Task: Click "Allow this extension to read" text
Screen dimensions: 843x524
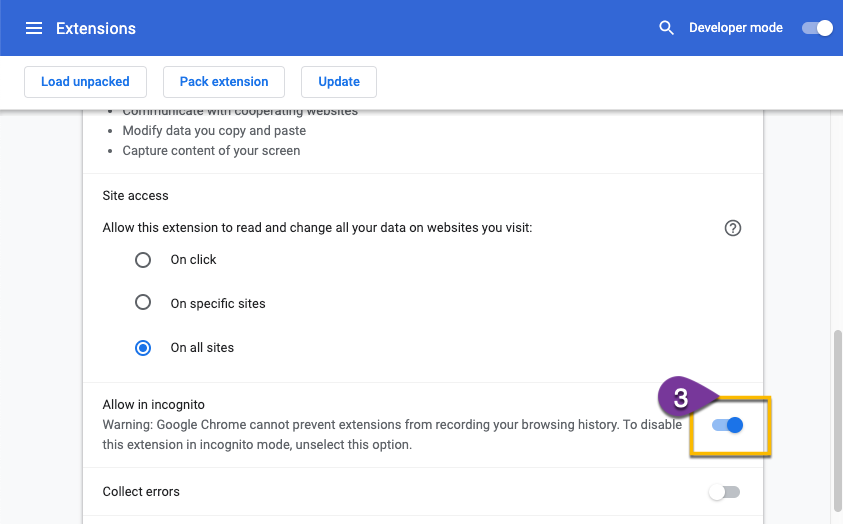Action: click(317, 228)
